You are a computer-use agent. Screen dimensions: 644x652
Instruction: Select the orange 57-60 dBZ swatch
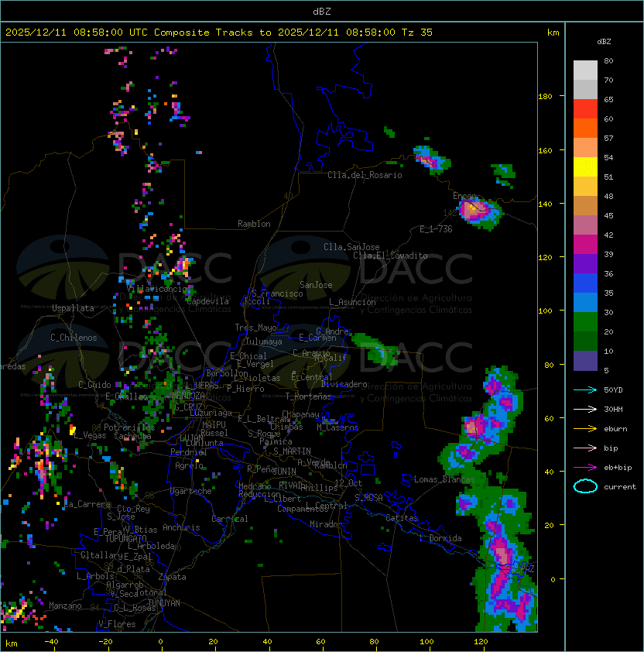(x=585, y=129)
